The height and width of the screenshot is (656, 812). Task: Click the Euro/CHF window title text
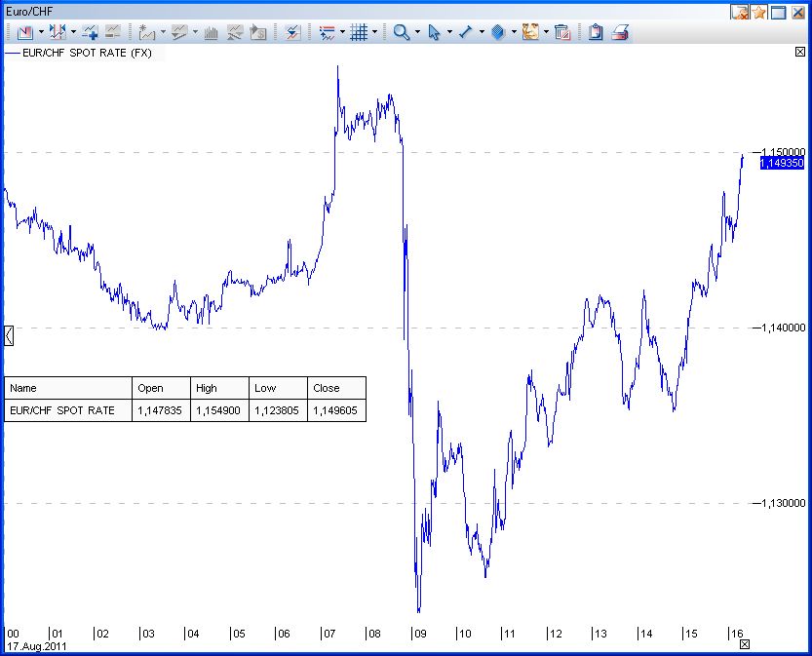29,12
